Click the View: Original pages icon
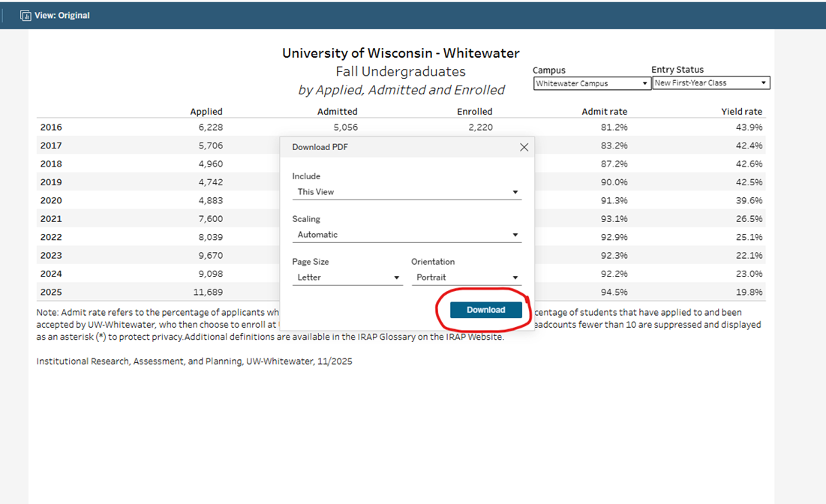The height and width of the screenshot is (504, 826). tap(25, 14)
